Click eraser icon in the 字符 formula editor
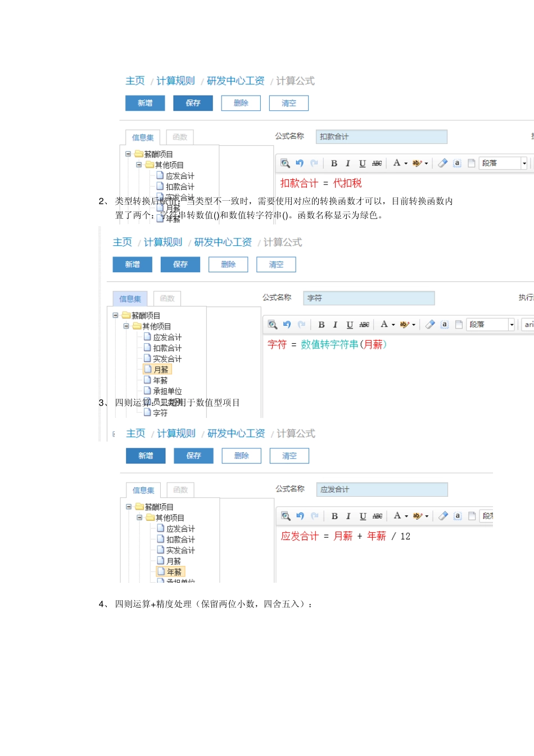 (x=431, y=325)
